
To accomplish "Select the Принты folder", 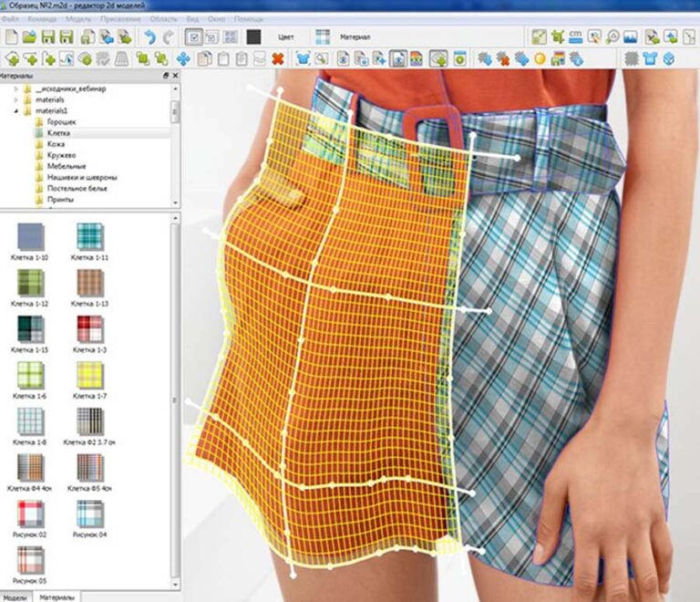I will pos(60,200).
